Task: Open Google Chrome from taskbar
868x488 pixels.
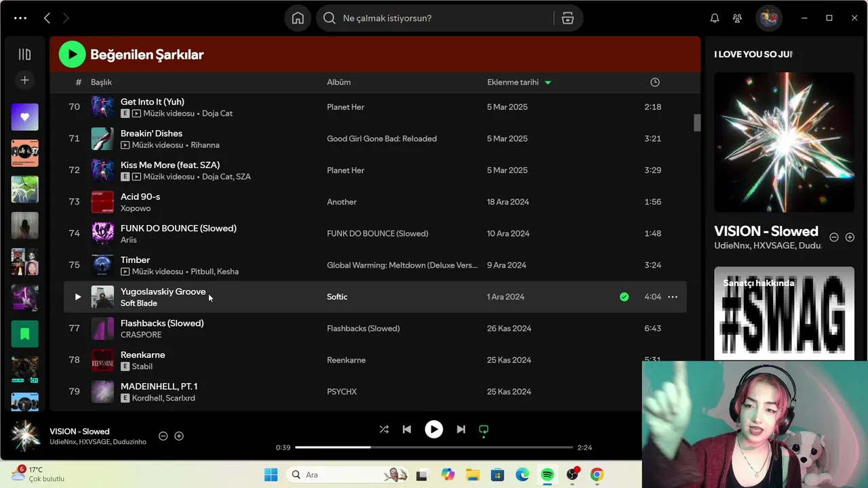Action: coord(597,474)
